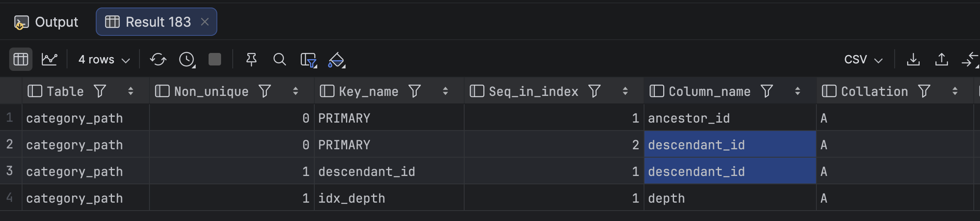Show the chart view

point(49,59)
